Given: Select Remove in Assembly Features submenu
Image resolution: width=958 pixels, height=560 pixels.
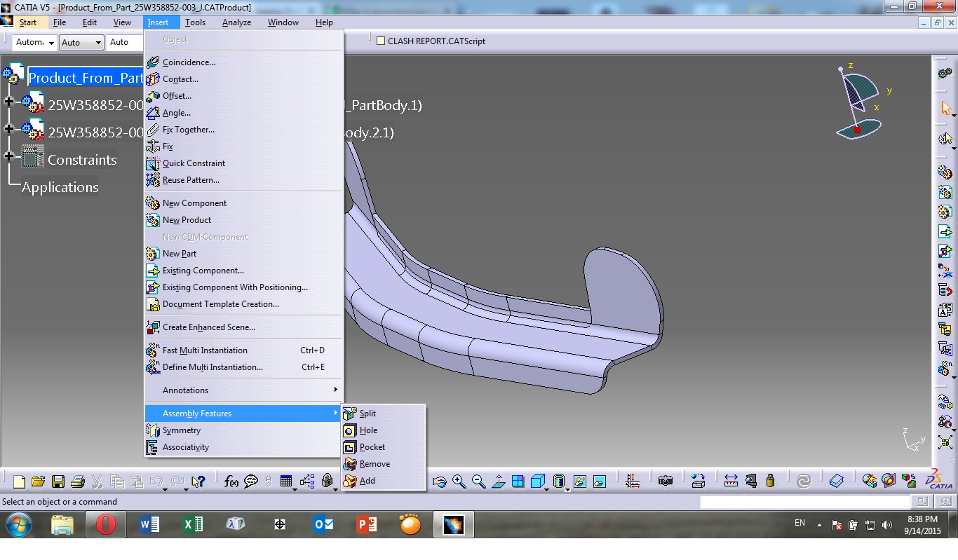Looking at the screenshot, I should [383, 463].
